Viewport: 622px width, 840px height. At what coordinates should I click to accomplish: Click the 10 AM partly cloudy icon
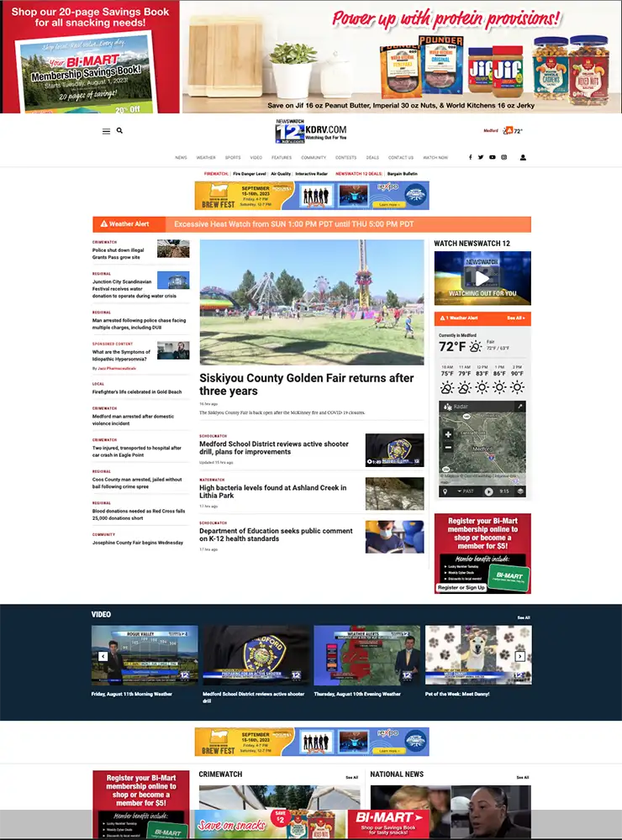tap(447, 387)
